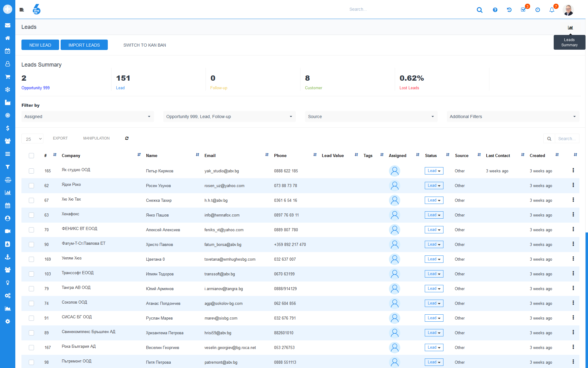
Task: Click the help question mark icon
Action: [495, 9]
